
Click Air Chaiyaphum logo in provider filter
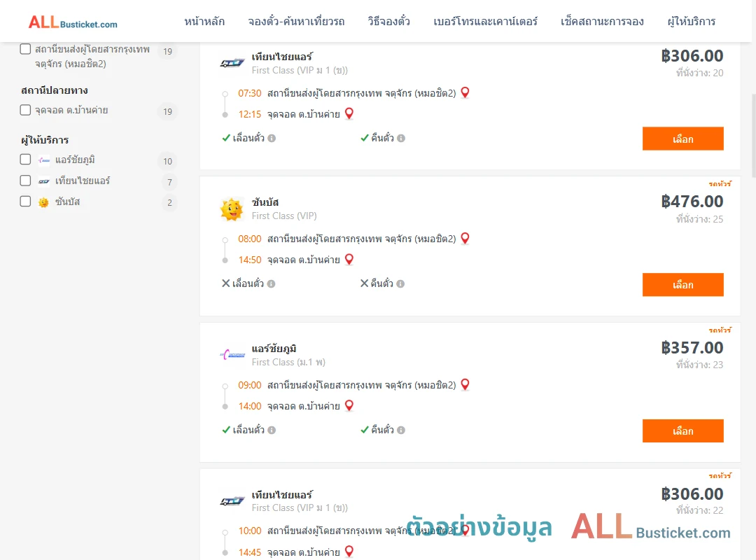44,160
